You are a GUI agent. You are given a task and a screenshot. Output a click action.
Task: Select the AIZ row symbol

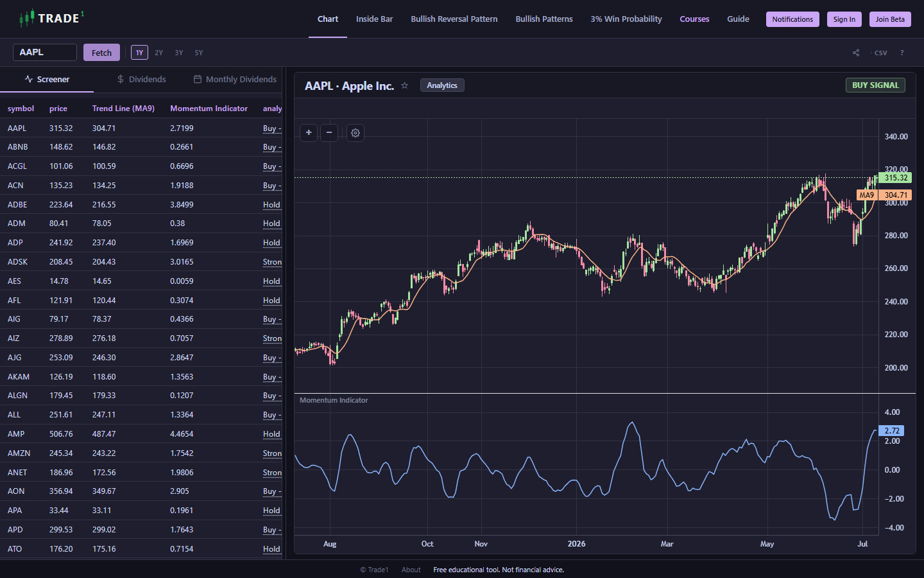(13, 338)
